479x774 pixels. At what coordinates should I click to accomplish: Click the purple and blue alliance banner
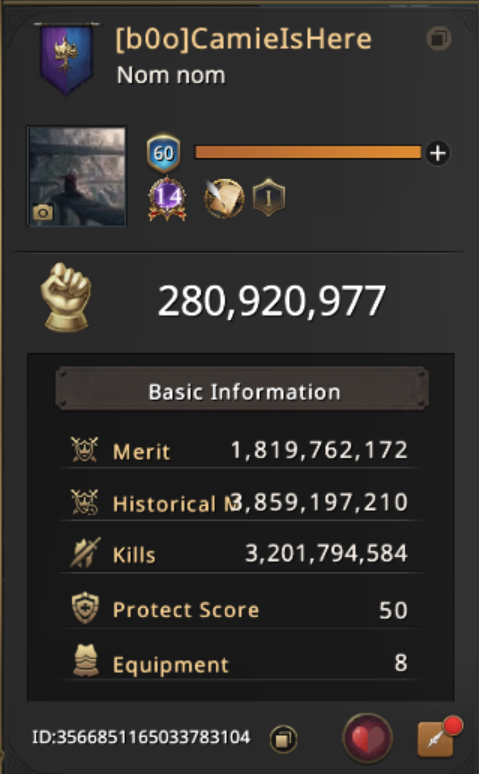click(67, 58)
